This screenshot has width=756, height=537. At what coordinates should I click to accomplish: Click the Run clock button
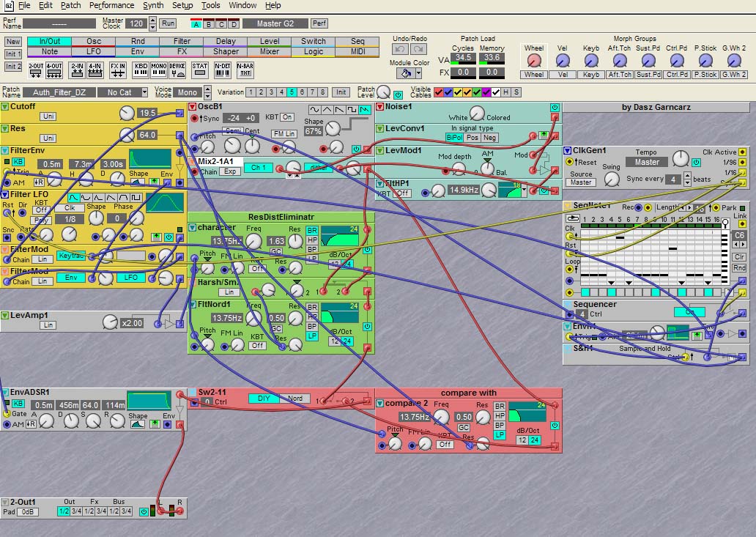tap(168, 23)
